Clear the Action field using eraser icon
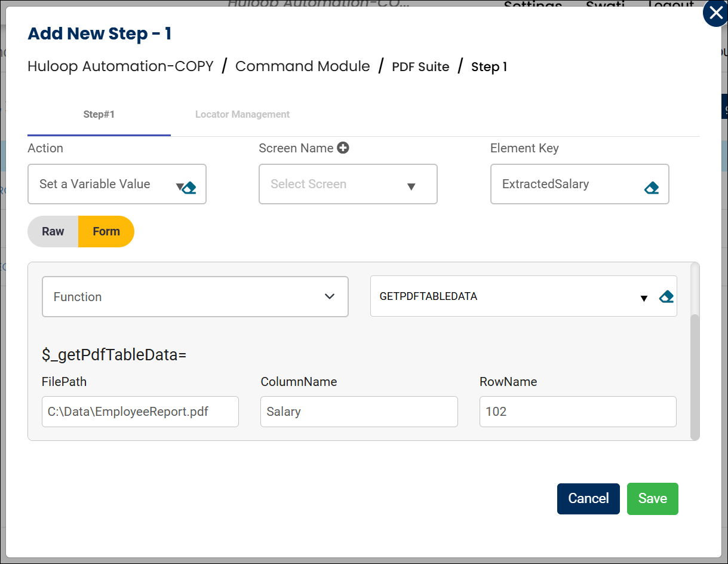Screen dimensions: 728x564 [190, 188]
